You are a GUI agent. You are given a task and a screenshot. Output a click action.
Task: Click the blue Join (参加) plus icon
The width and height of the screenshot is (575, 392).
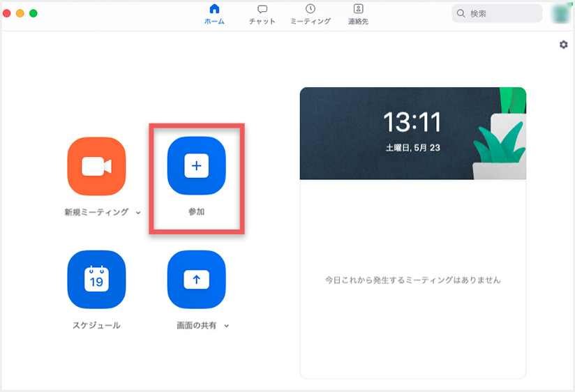pyautogui.click(x=197, y=166)
